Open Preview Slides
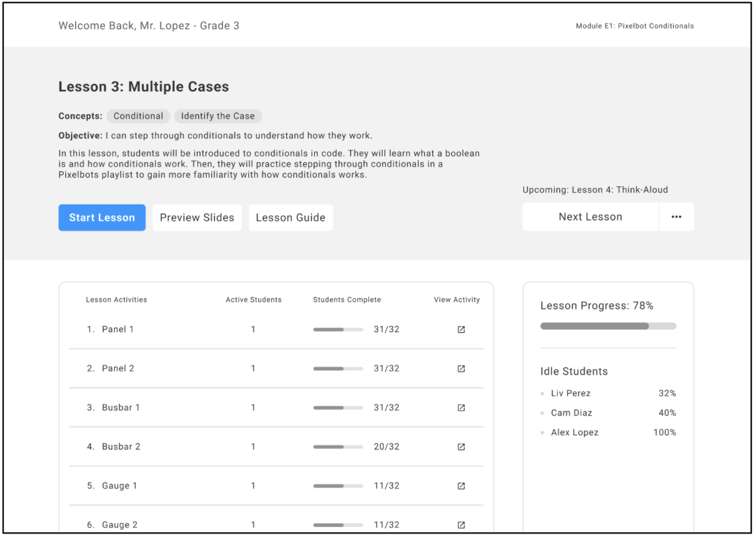 (197, 218)
